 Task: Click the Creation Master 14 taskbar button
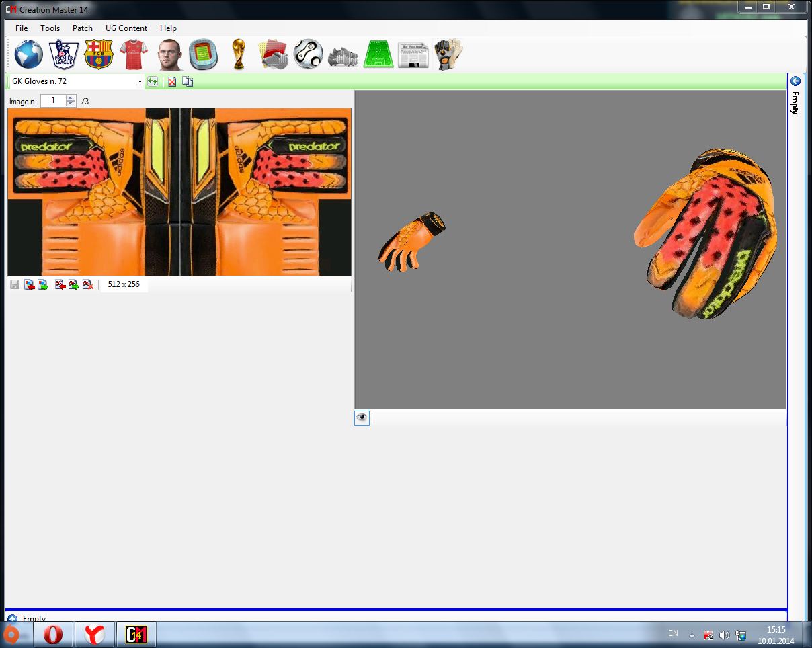click(136, 634)
